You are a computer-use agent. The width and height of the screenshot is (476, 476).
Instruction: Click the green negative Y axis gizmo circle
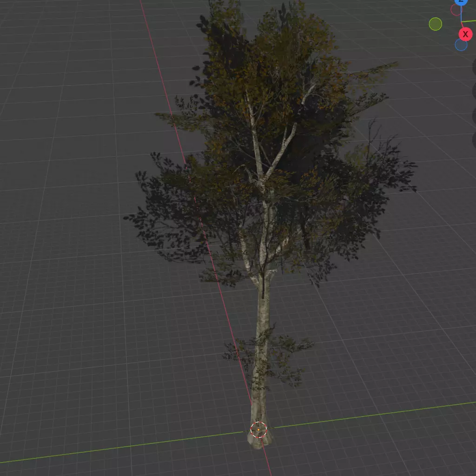click(435, 24)
